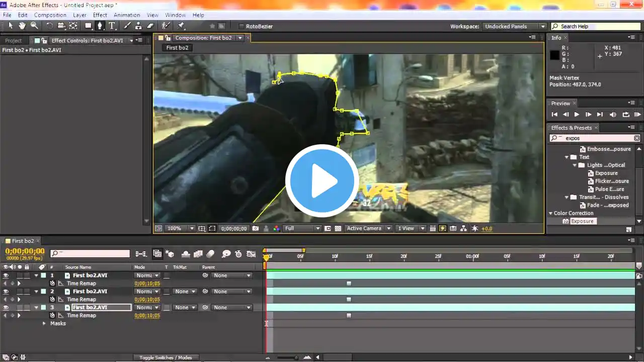Toggle the transparency grid in composition viewer
This screenshot has width=644, height=362.
tap(338, 228)
